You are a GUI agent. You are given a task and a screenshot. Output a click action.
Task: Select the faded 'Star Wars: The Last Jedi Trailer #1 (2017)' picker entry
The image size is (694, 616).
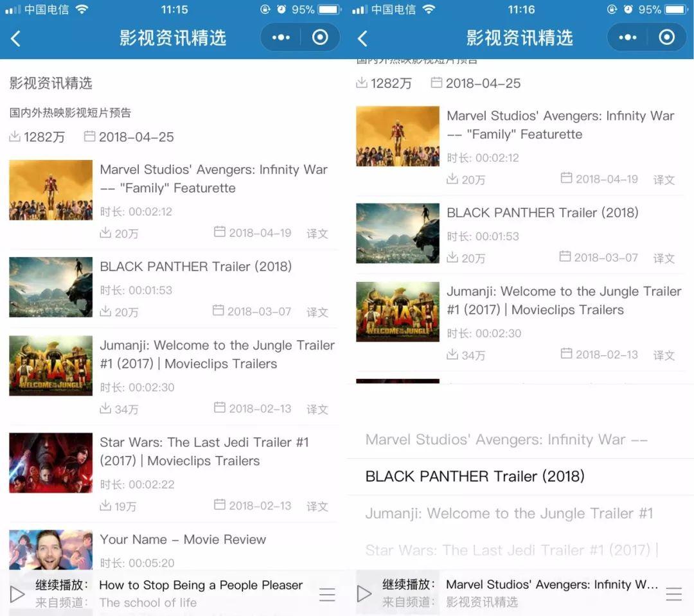512,550
